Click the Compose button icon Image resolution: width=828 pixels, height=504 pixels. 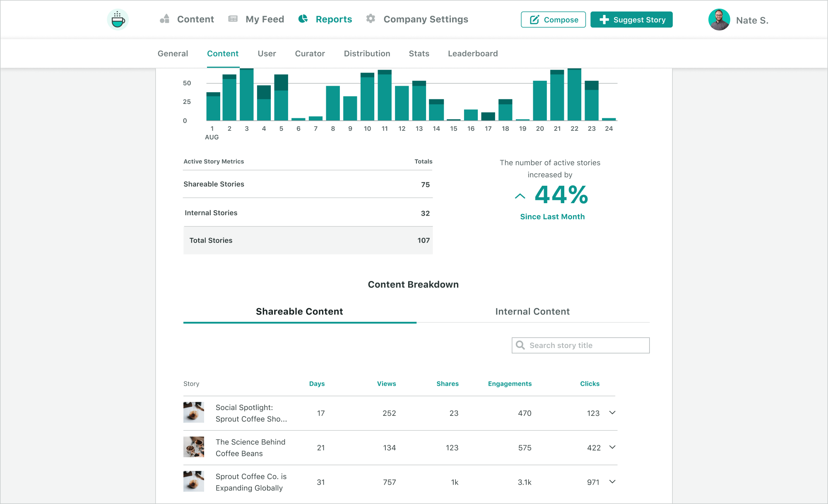[534, 19]
